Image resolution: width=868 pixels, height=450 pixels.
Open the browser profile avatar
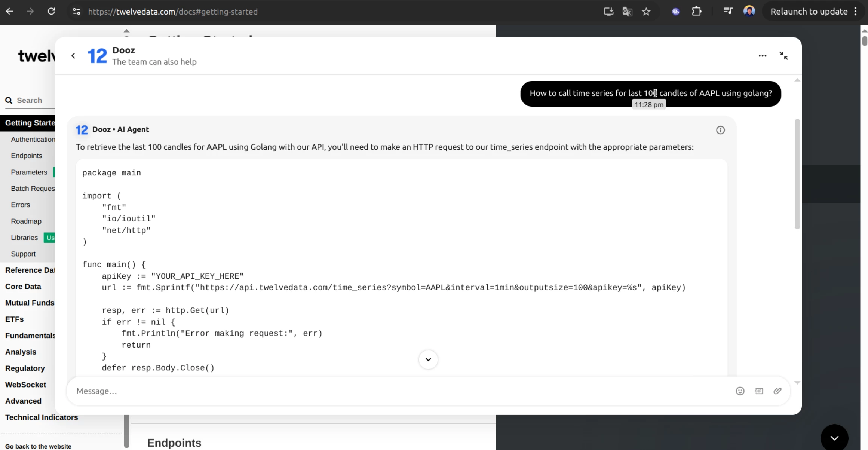[749, 12]
